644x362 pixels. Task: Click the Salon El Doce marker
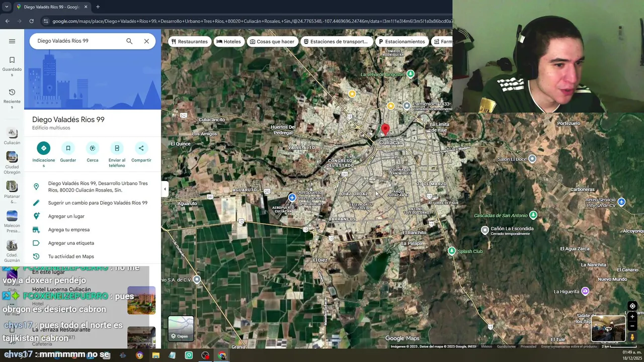pyautogui.click(x=532, y=159)
